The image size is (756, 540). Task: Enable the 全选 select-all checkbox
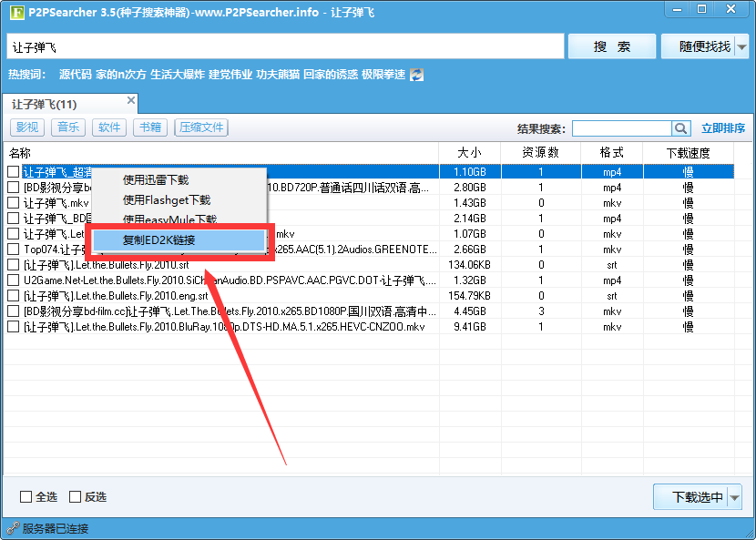pos(26,496)
